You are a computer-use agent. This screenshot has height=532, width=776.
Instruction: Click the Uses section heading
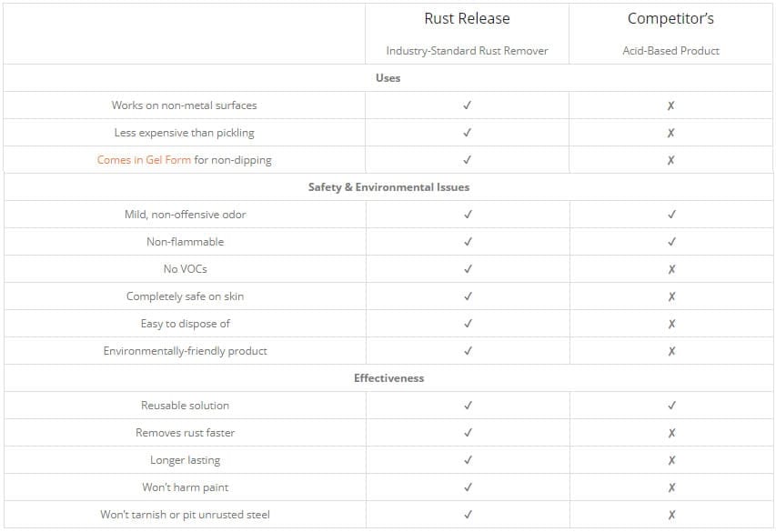pos(388,77)
